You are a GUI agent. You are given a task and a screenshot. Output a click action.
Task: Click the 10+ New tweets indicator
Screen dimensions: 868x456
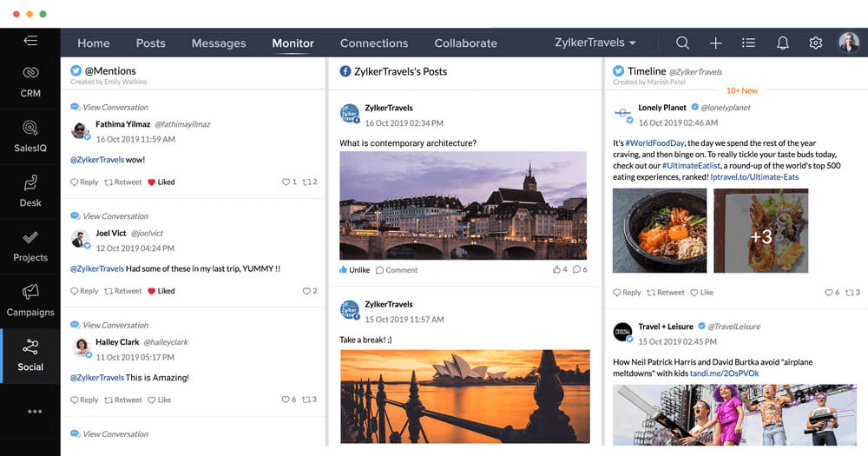coord(742,90)
